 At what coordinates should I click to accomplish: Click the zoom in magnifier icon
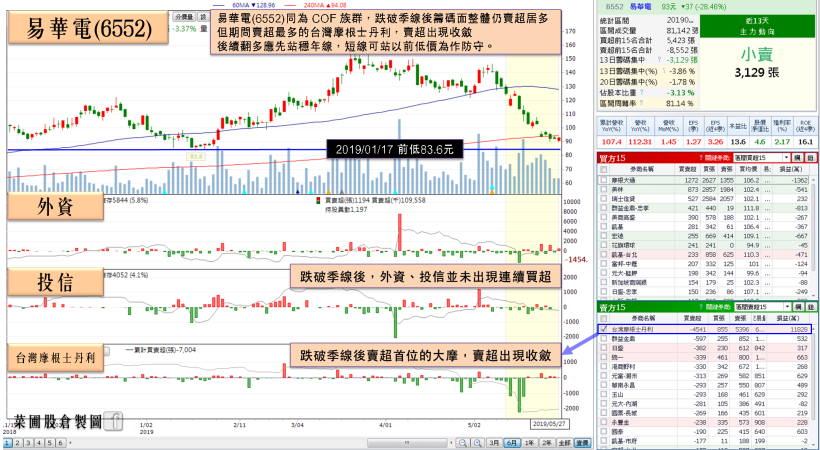point(477,443)
